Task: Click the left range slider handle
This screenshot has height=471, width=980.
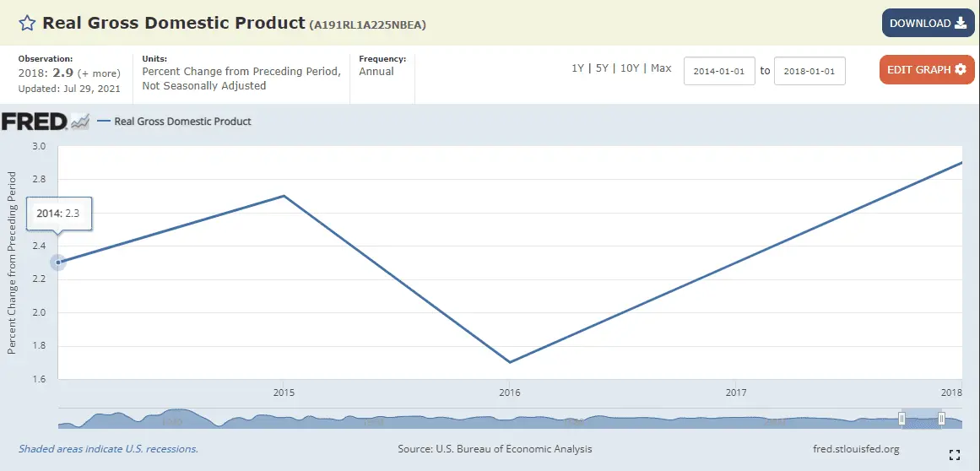Action: (x=901, y=419)
